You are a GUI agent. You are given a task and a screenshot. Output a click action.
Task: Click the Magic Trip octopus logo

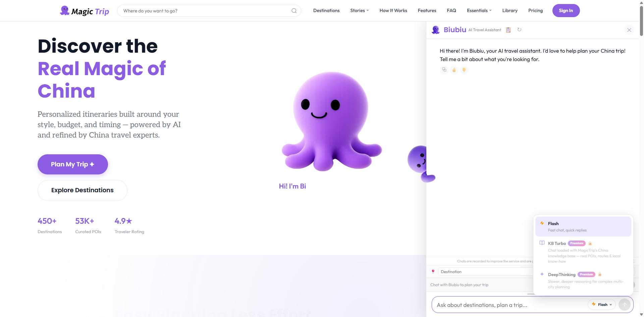click(x=64, y=10)
